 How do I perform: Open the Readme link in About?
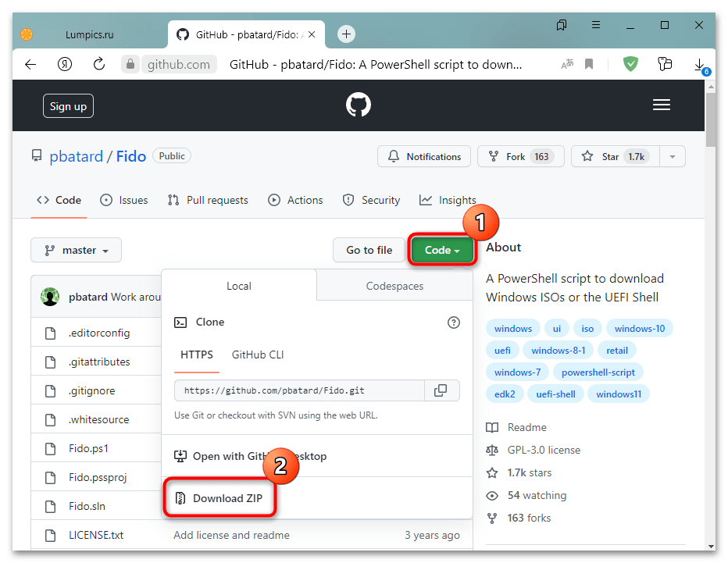pyautogui.click(x=516, y=427)
